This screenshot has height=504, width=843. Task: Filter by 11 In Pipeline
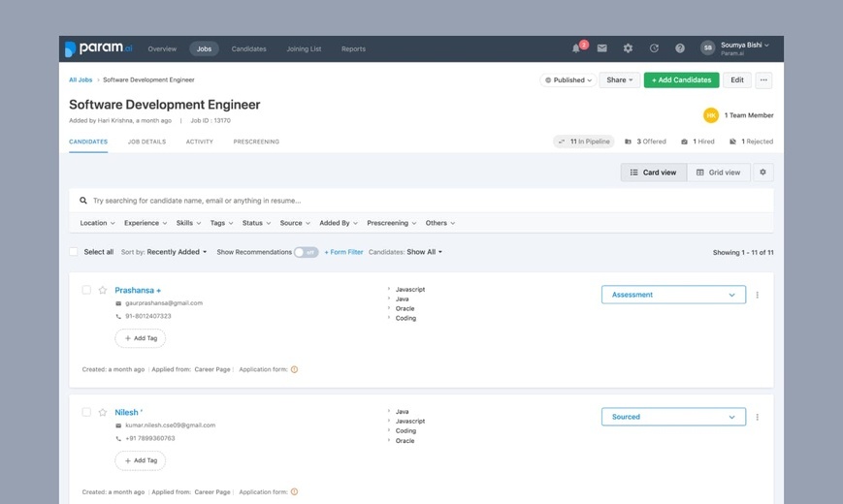tap(584, 142)
